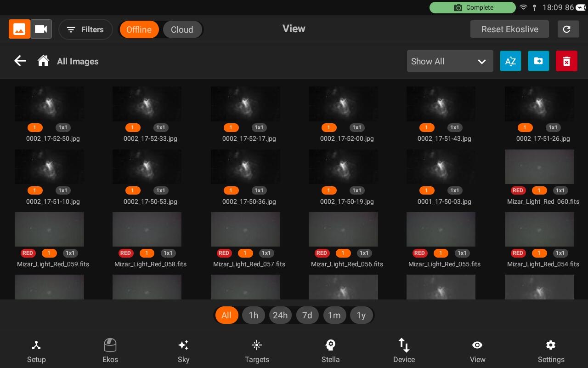Open the Show All dropdown
This screenshot has height=368, width=588.
[450, 61]
